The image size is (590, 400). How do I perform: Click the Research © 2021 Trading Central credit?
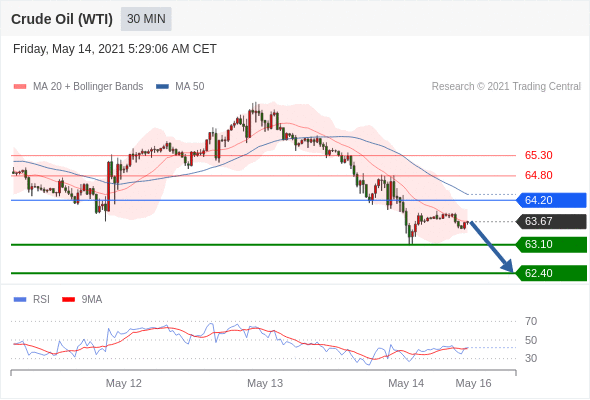pyautogui.click(x=506, y=87)
